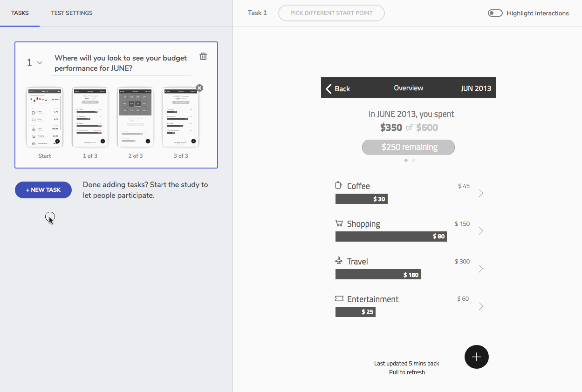The height and width of the screenshot is (392, 582).
Task: Toggle the Highlight interactions switch
Action: (x=495, y=13)
